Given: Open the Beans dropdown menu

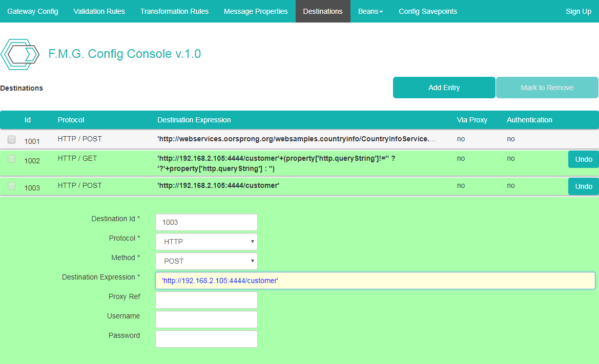Looking at the screenshot, I should click(x=370, y=11).
